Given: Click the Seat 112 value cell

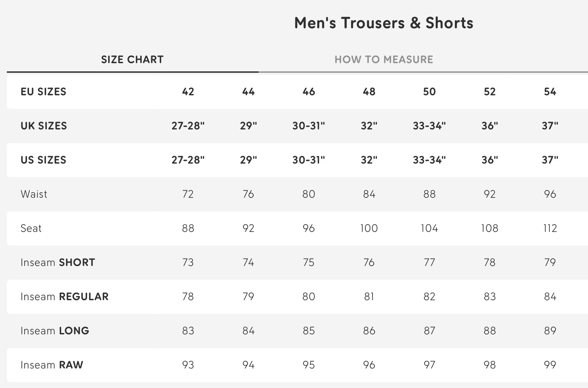Looking at the screenshot, I should tap(549, 228).
